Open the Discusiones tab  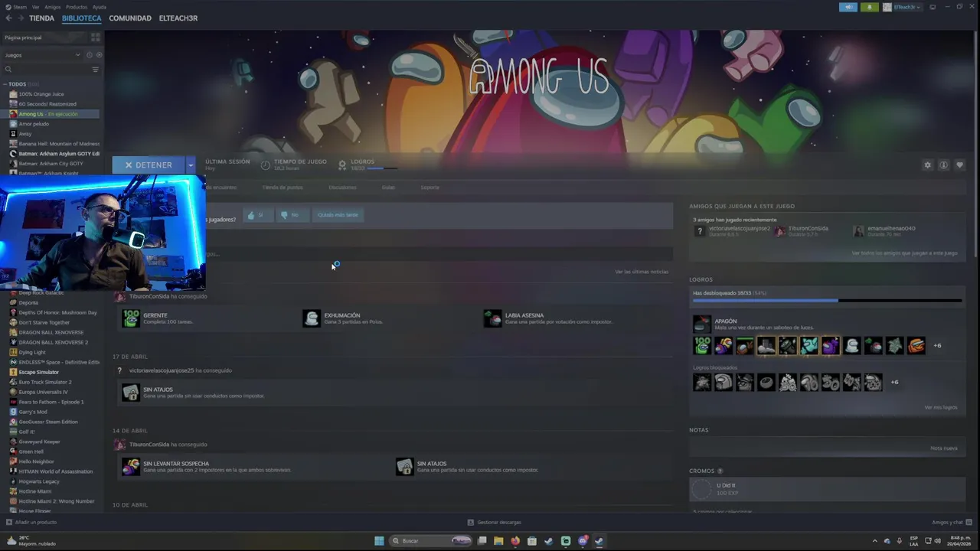coord(342,187)
